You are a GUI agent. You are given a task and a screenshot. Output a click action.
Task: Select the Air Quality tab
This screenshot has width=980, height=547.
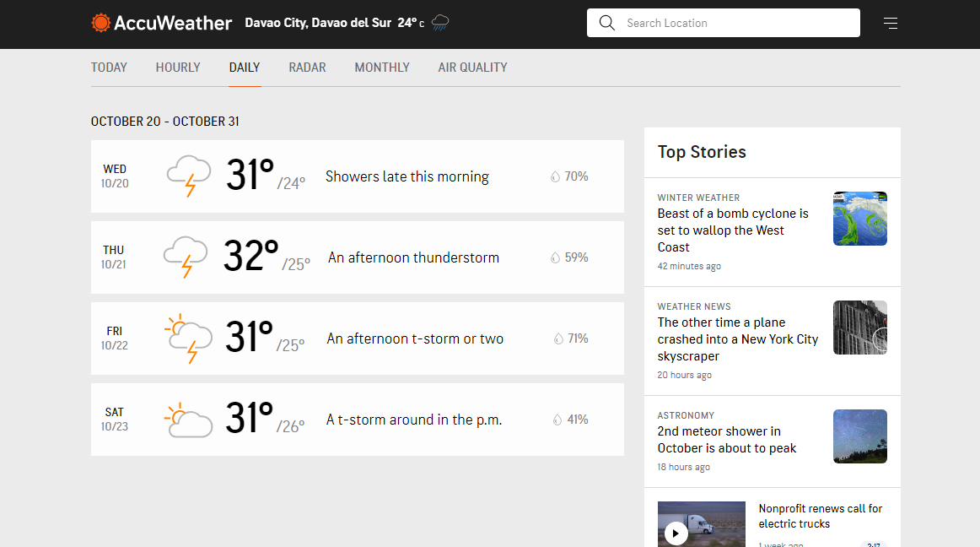pos(472,68)
